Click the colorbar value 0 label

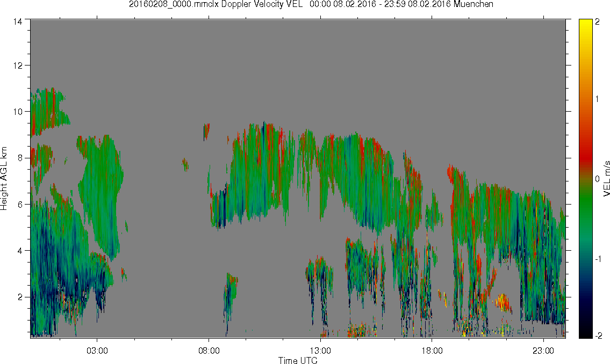click(x=597, y=179)
